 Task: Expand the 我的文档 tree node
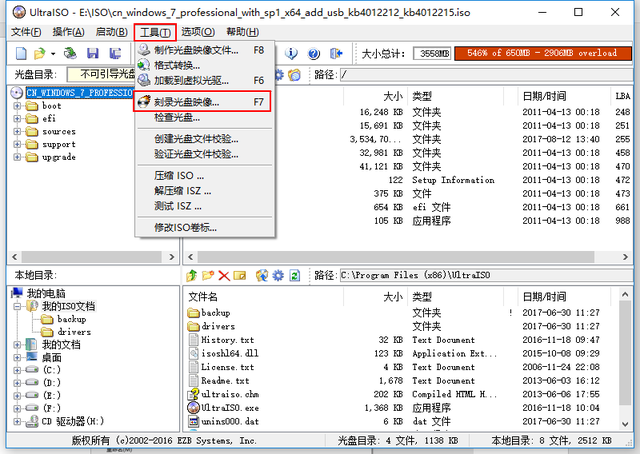[17, 345]
